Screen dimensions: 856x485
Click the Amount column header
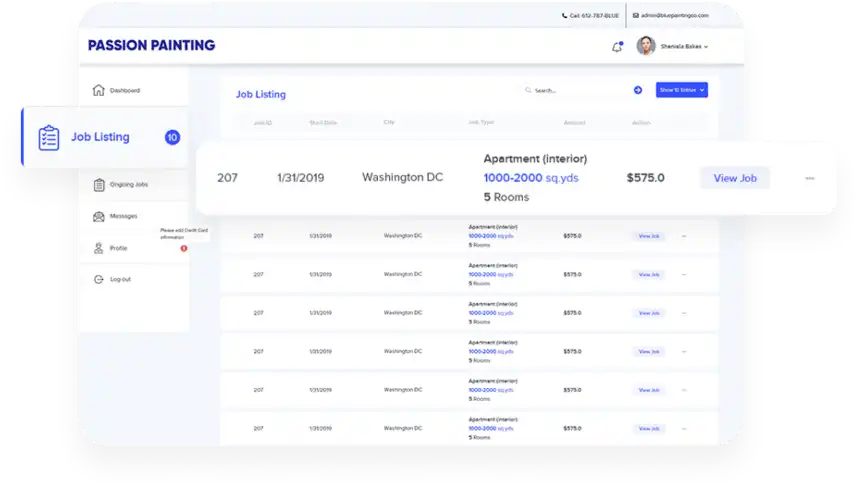pyautogui.click(x=574, y=123)
